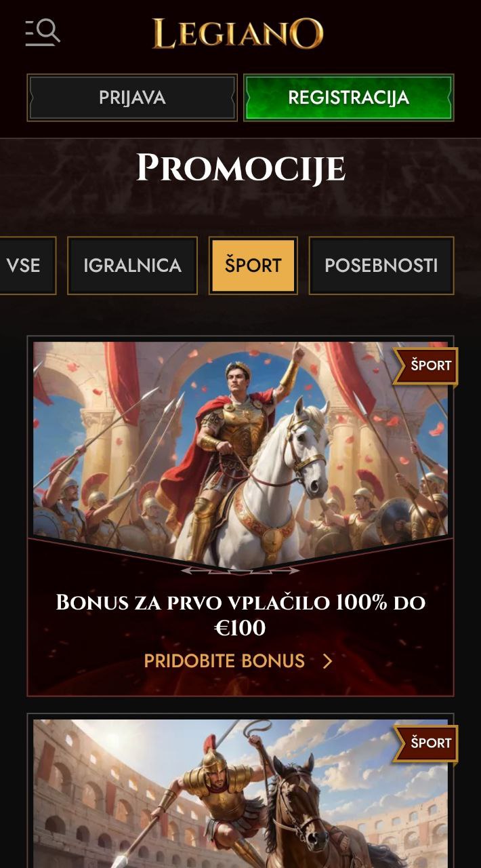Open the gladiator with horse image
The width and height of the screenshot is (481, 868).
coord(240,793)
